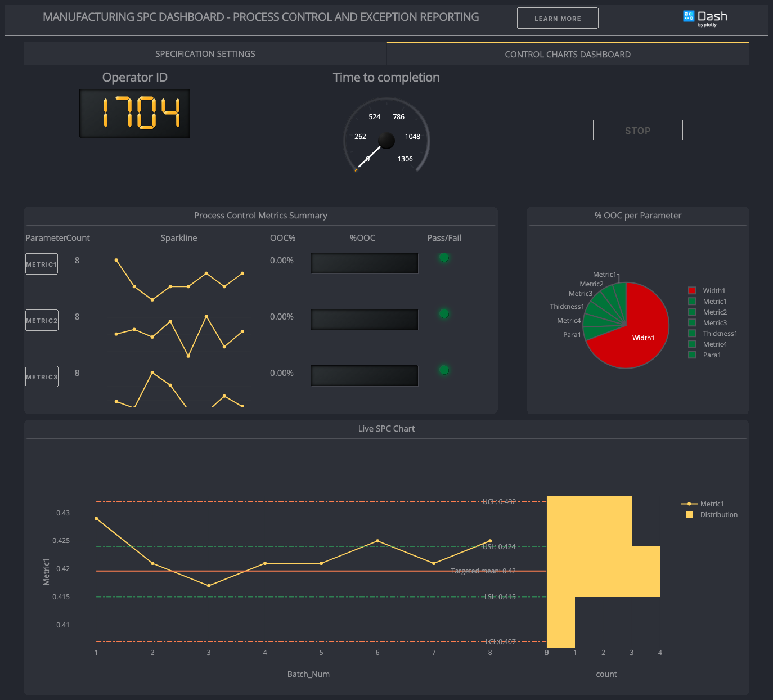Select the METRIC2 parameter button

(x=41, y=320)
